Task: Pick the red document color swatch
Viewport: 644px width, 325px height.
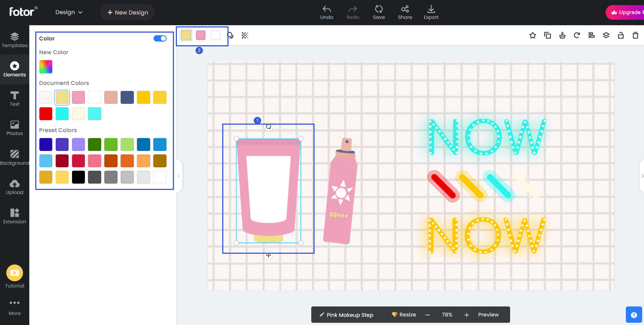Action: [46, 114]
